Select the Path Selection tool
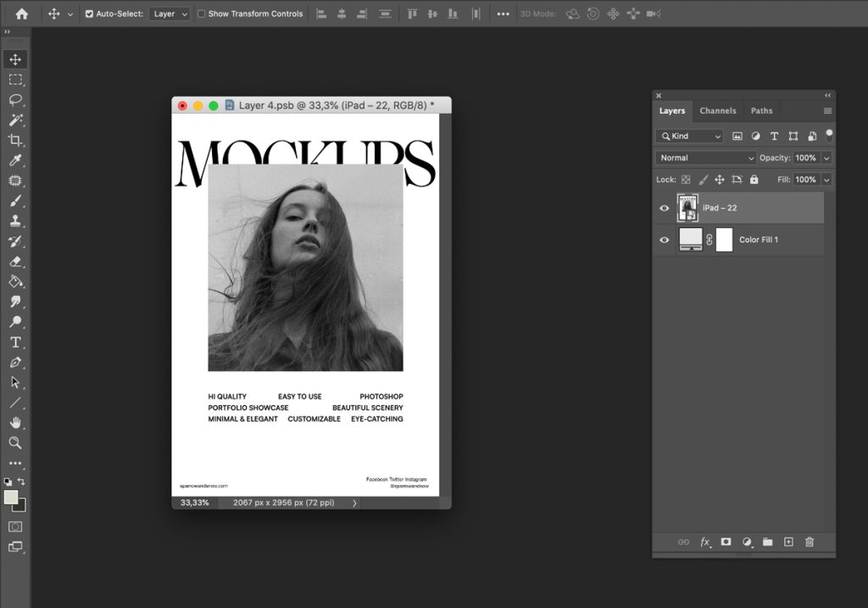Image resolution: width=868 pixels, height=608 pixels. click(15, 382)
